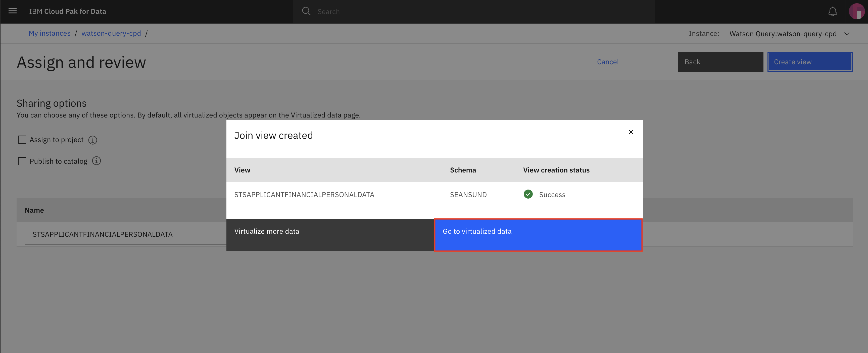Click the close X icon on dialog
The width and height of the screenshot is (868, 353).
pyautogui.click(x=631, y=132)
